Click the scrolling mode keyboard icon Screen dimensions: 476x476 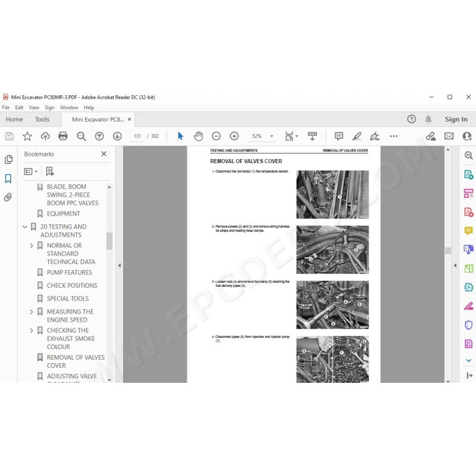click(x=312, y=136)
